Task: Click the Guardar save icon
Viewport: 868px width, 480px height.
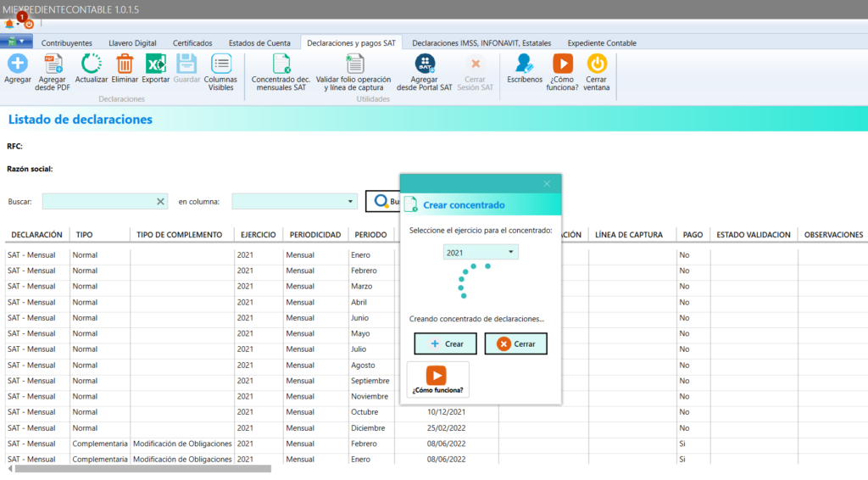Action: (186, 64)
